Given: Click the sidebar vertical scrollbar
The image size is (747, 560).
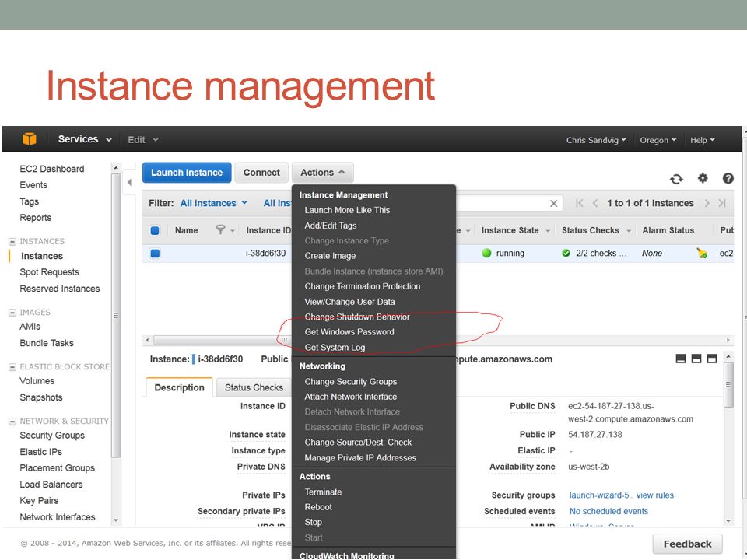Looking at the screenshot, I should (x=116, y=316).
